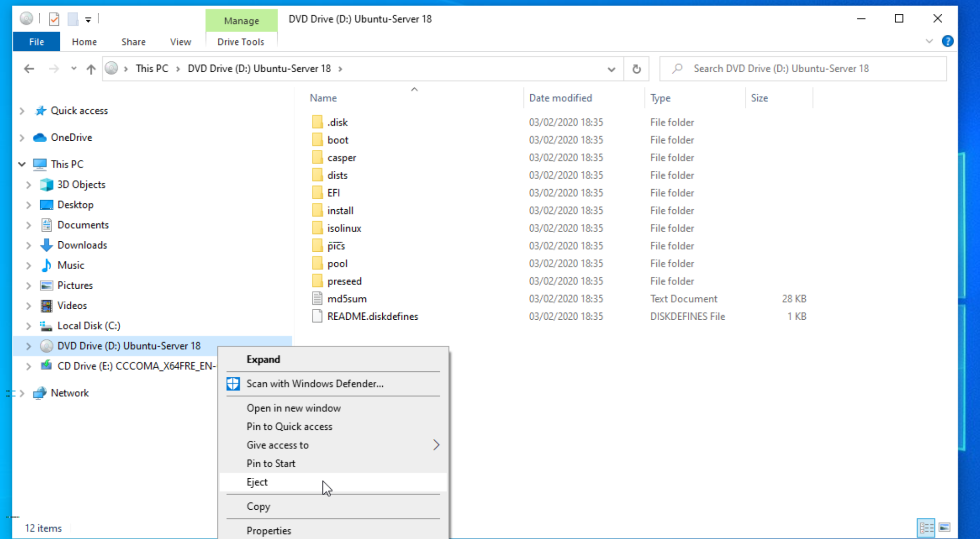The image size is (980, 539).
Task: Select the isolinux folder
Action: tap(344, 228)
